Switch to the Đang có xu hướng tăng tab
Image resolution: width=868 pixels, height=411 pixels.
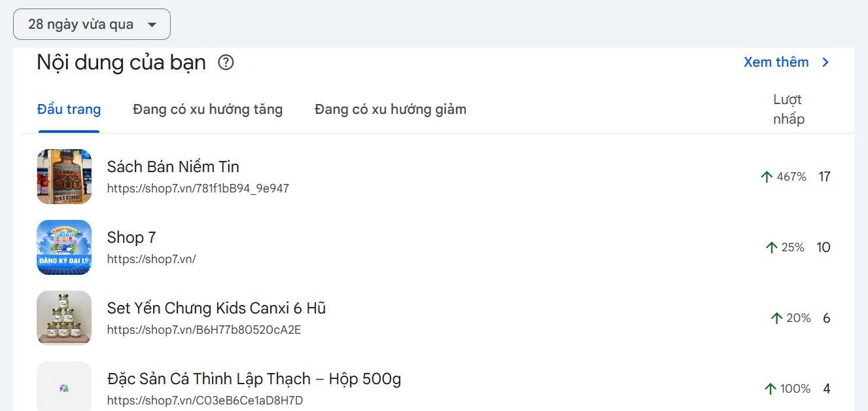(207, 109)
